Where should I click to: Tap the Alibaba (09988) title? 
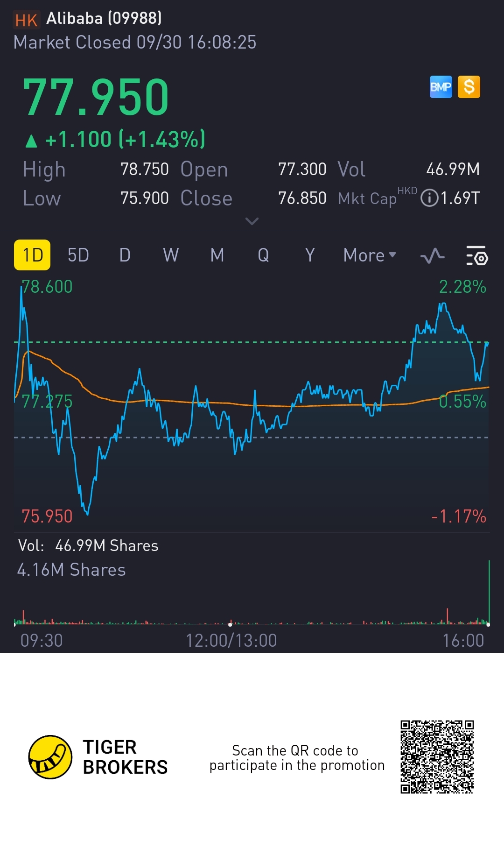coord(104,18)
